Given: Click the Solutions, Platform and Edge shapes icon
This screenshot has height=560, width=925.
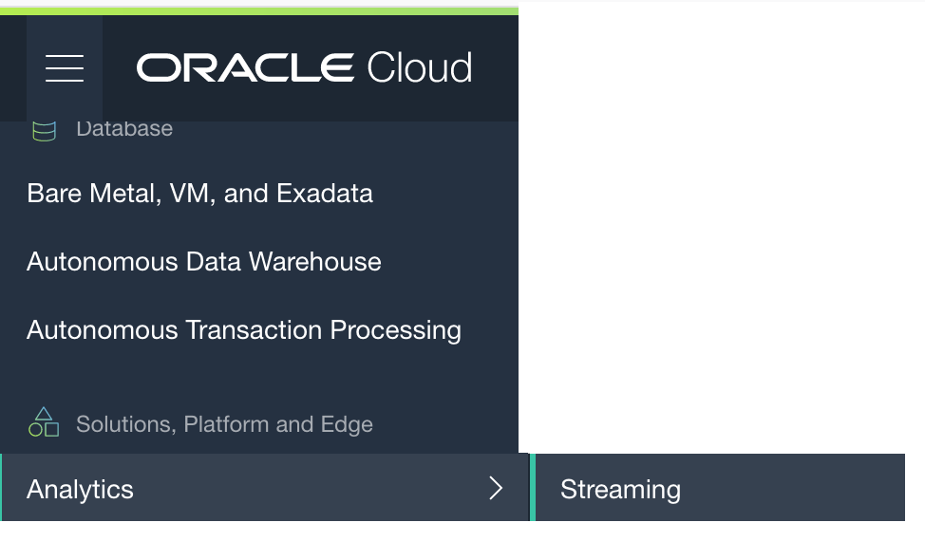Looking at the screenshot, I should click(44, 422).
